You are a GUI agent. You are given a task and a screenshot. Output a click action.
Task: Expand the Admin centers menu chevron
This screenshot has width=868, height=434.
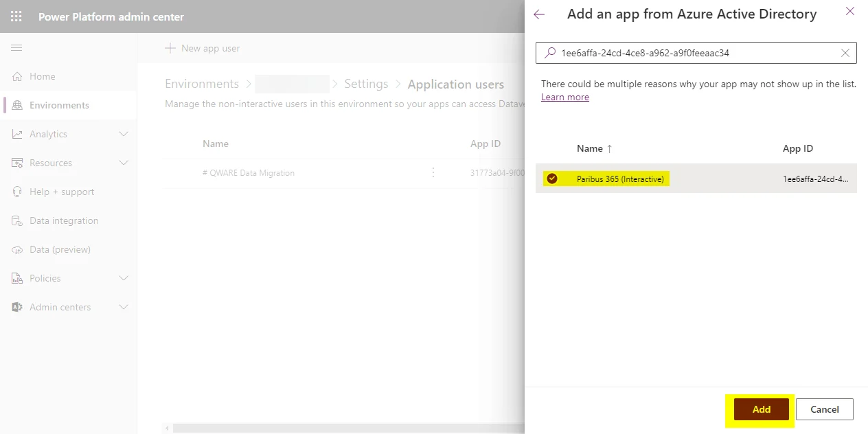click(124, 307)
